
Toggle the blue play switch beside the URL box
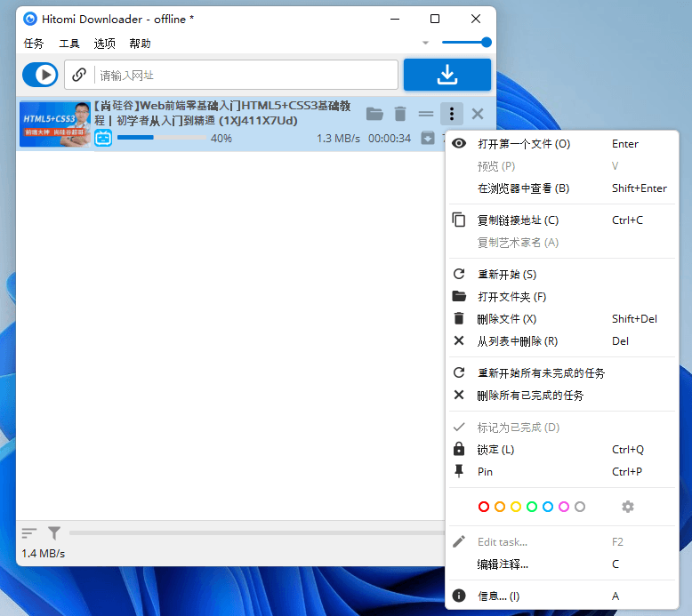click(40, 75)
